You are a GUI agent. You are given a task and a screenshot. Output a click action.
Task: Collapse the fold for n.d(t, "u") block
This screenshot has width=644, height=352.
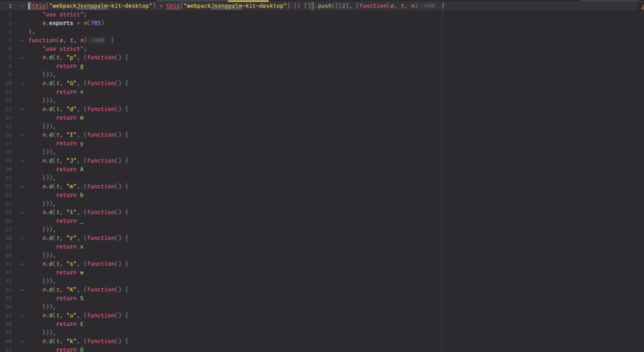(23, 316)
